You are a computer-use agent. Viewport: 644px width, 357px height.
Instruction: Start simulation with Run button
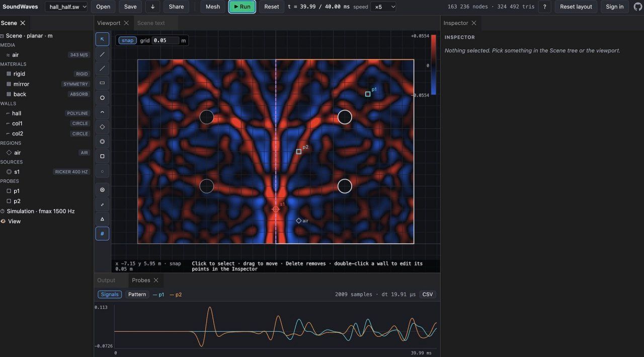coord(242,7)
